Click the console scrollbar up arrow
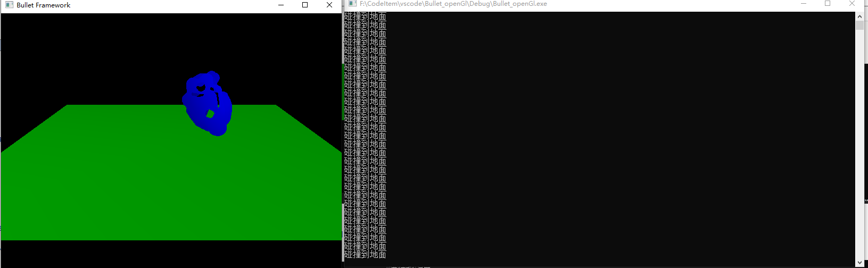 click(859, 16)
